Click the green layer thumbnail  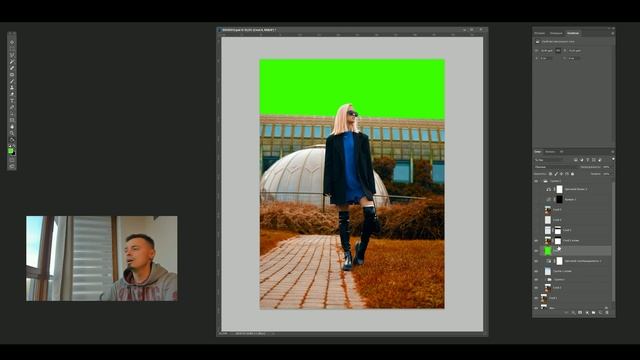tap(548, 251)
